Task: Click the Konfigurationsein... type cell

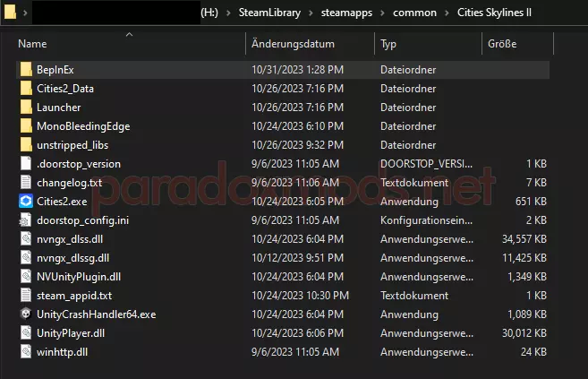Action: pyautogui.click(x=426, y=220)
